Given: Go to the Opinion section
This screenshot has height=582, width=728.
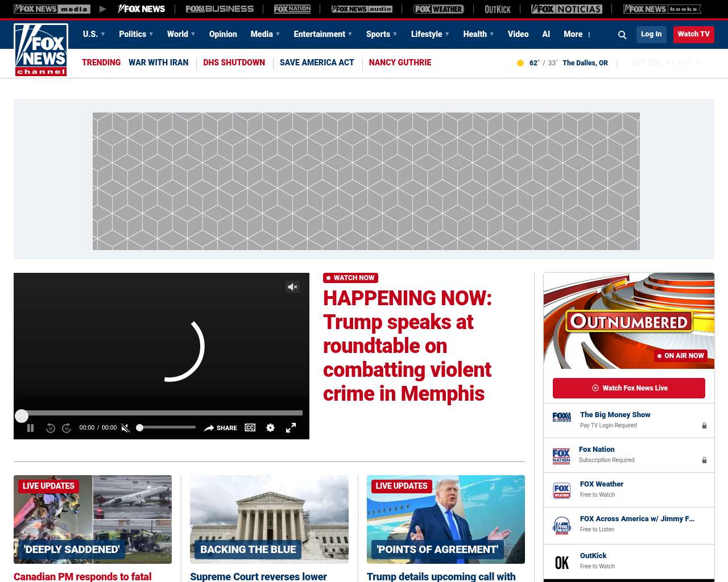Looking at the screenshot, I should 223,34.
